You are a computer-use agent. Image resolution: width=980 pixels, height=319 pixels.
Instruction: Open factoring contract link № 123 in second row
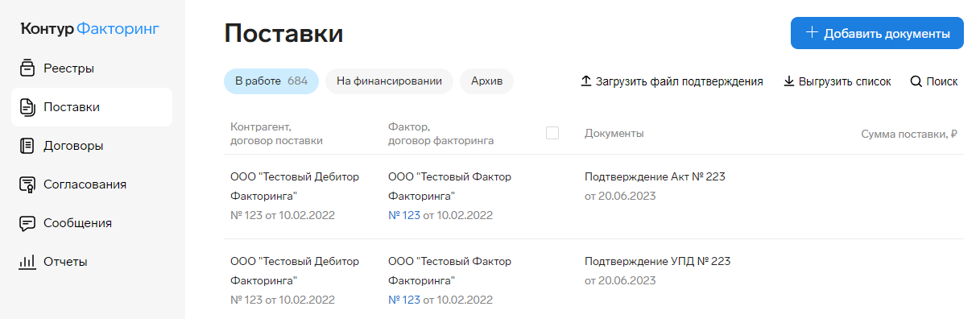point(404,300)
